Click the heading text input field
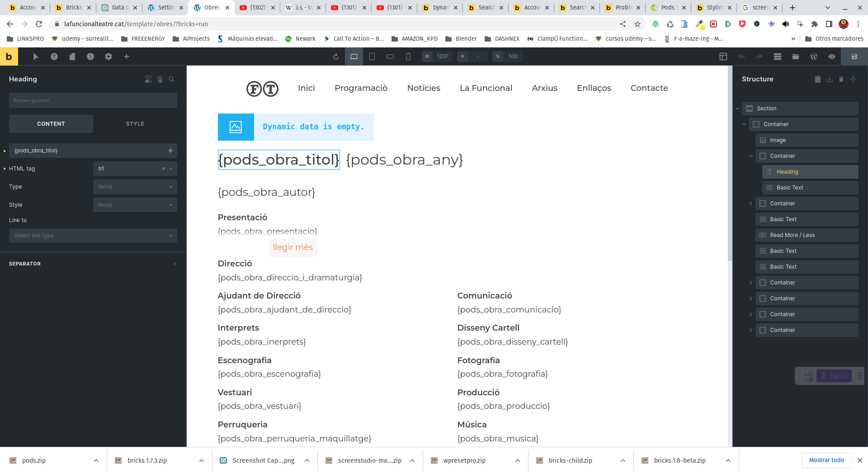This screenshot has height=474, width=868. [88, 151]
